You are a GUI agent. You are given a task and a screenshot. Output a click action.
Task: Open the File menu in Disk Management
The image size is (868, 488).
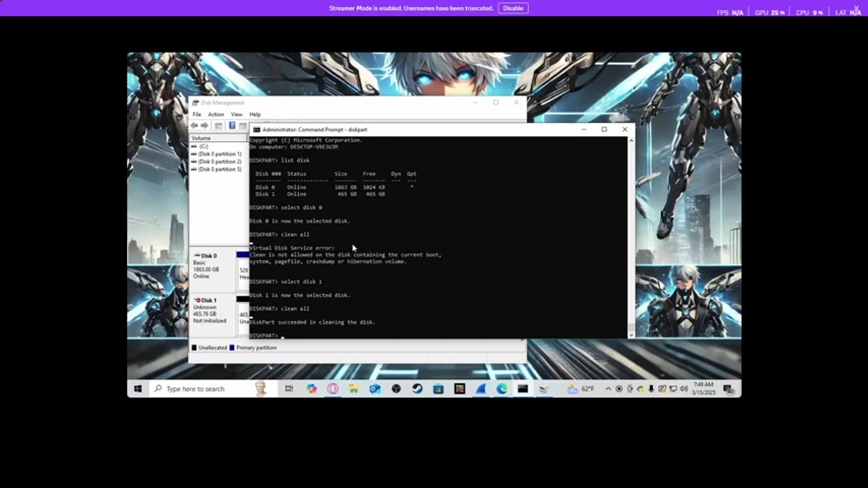pos(197,115)
